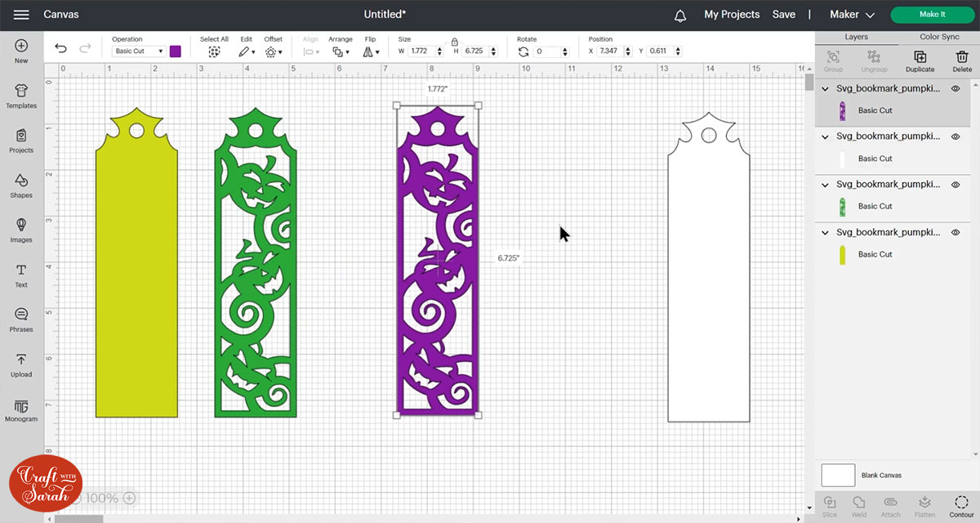Click the My Projects link

[732, 15]
